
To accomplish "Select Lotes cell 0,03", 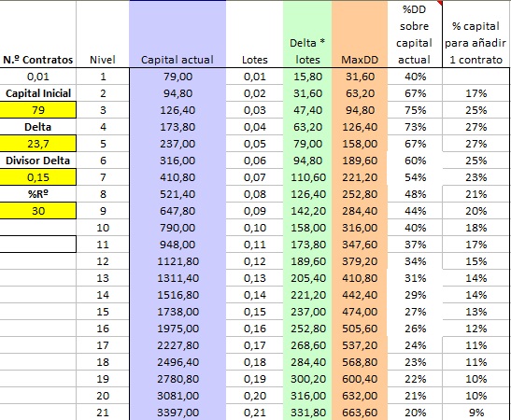I will pyautogui.click(x=254, y=110).
